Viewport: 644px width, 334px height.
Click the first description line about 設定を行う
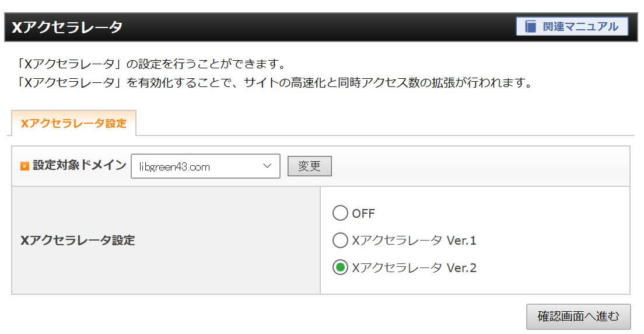152,64
